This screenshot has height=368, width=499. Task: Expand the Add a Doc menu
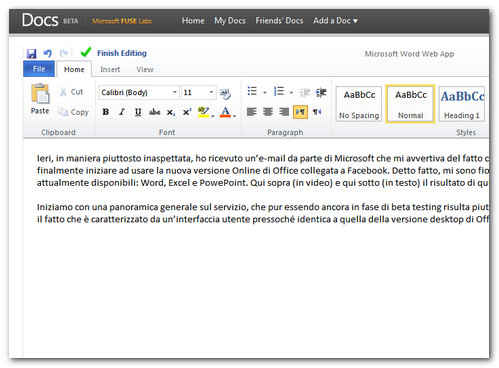(335, 21)
